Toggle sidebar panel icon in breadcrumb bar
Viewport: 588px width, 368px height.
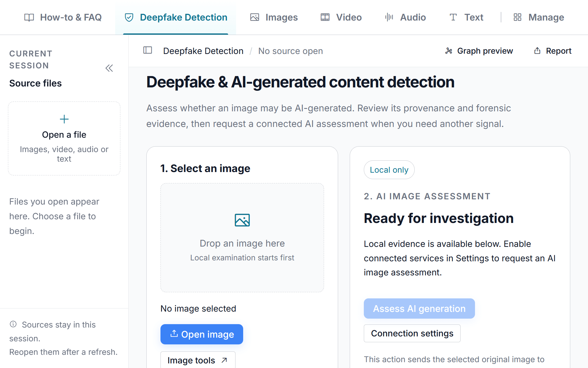click(x=148, y=50)
